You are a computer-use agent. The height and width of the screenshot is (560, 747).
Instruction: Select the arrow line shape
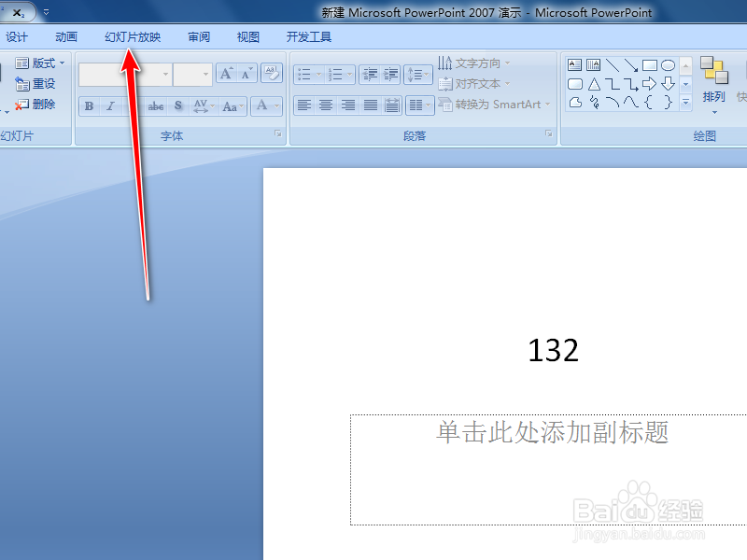pyautogui.click(x=631, y=64)
